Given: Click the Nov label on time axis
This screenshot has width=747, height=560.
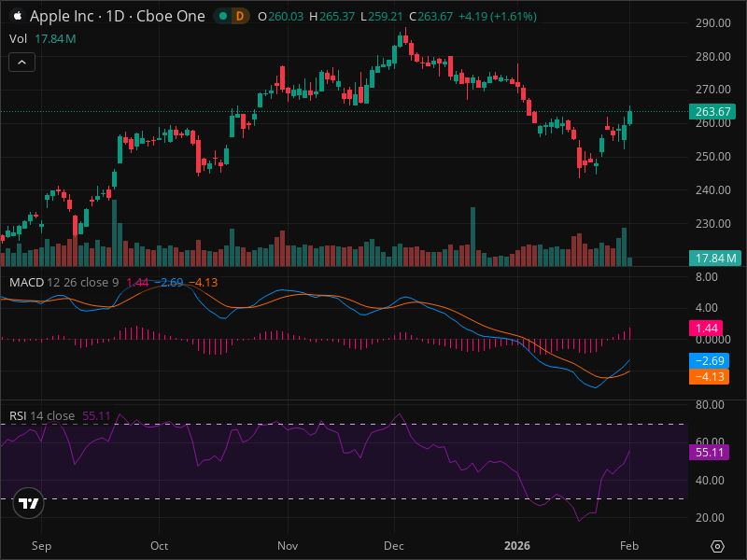Looking at the screenshot, I should point(288,546).
